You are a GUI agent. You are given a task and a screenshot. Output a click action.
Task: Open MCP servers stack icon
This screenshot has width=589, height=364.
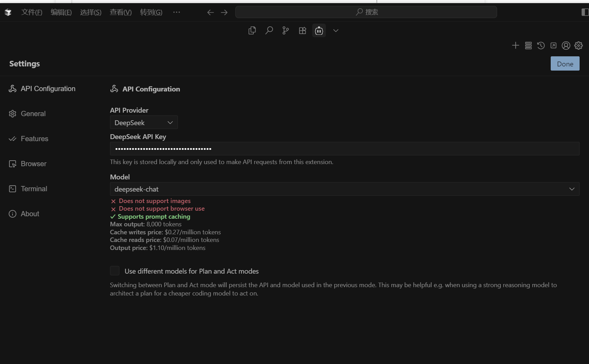tap(528, 45)
